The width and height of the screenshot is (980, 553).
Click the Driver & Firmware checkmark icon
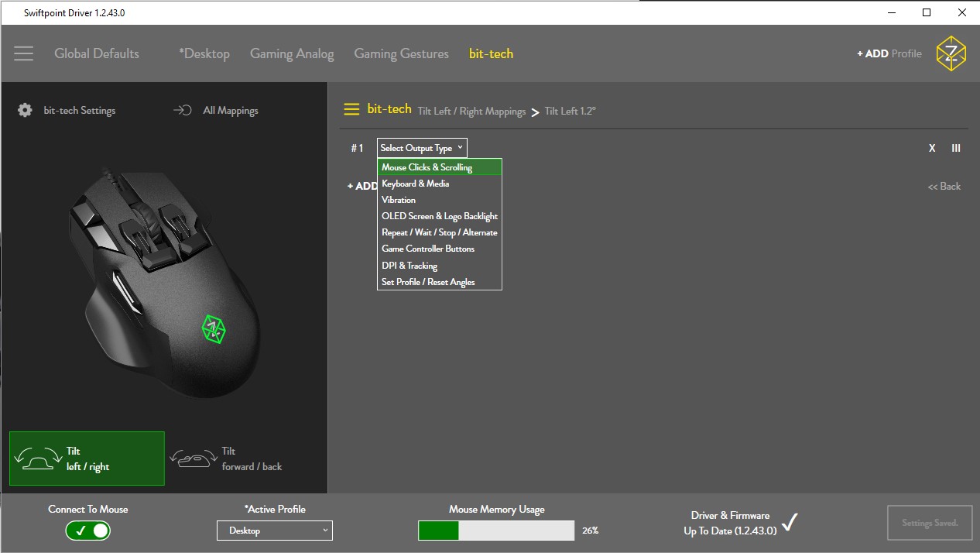(x=789, y=523)
